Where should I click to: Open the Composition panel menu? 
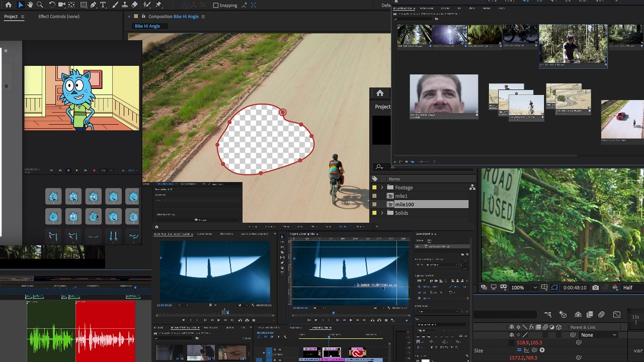[x=203, y=17]
